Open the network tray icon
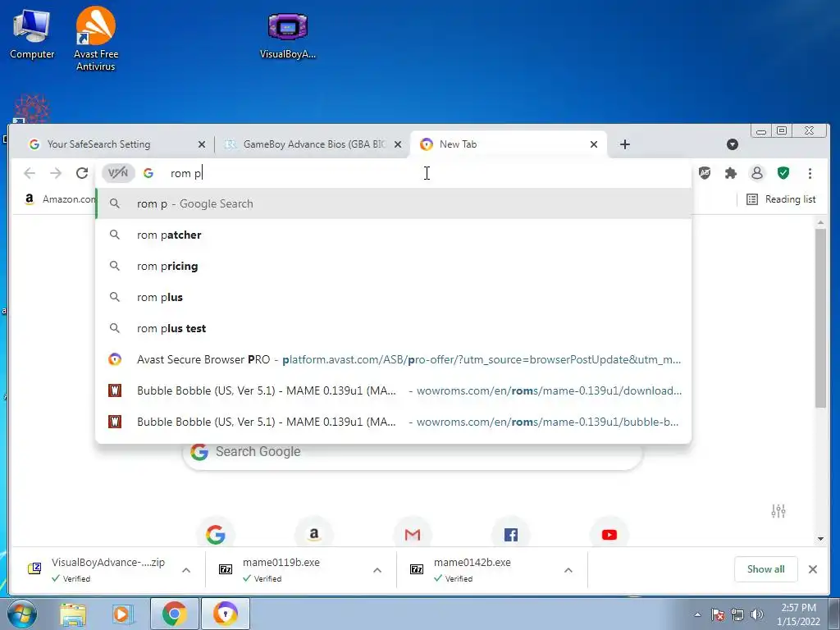This screenshot has width=840, height=630. click(x=737, y=614)
